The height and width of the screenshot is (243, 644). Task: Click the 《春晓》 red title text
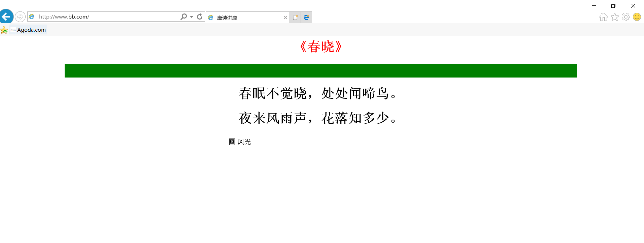point(321,47)
